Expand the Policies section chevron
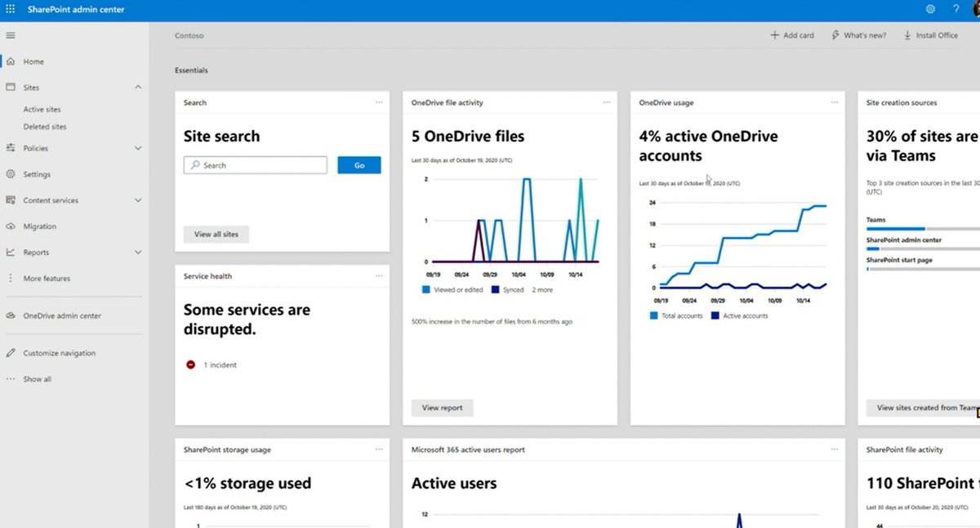980x528 pixels. tap(138, 148)
